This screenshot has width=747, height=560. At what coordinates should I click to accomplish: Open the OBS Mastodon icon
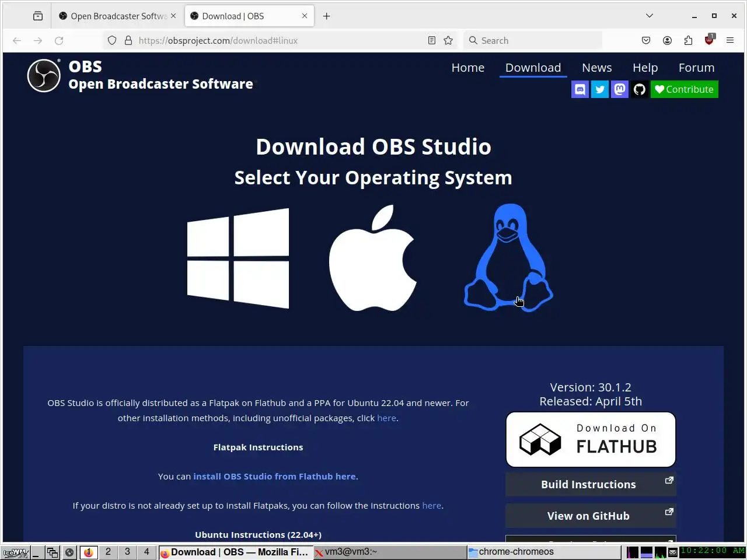coord(620,89)
